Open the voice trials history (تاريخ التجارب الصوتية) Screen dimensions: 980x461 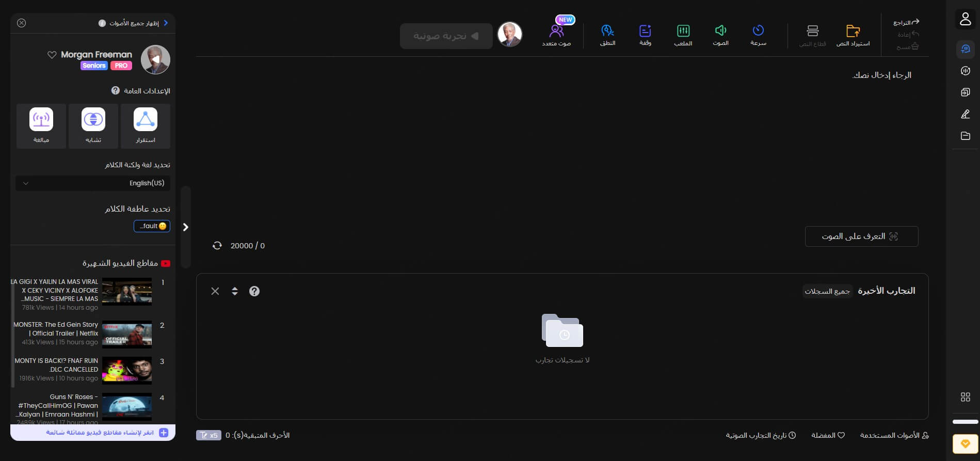[761, 435]
